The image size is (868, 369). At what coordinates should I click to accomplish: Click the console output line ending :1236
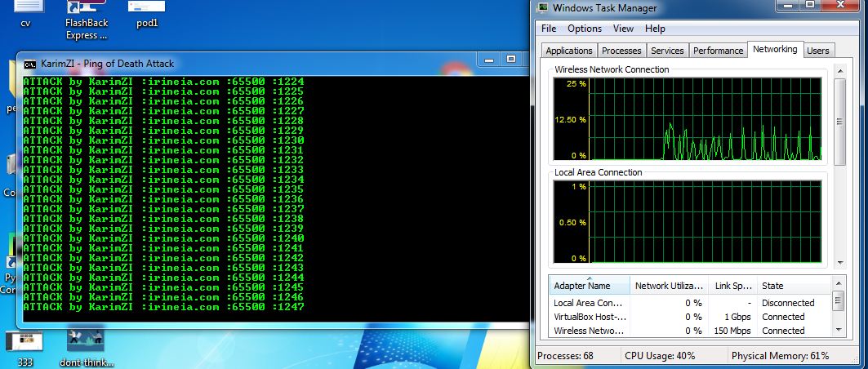(163, 199)
